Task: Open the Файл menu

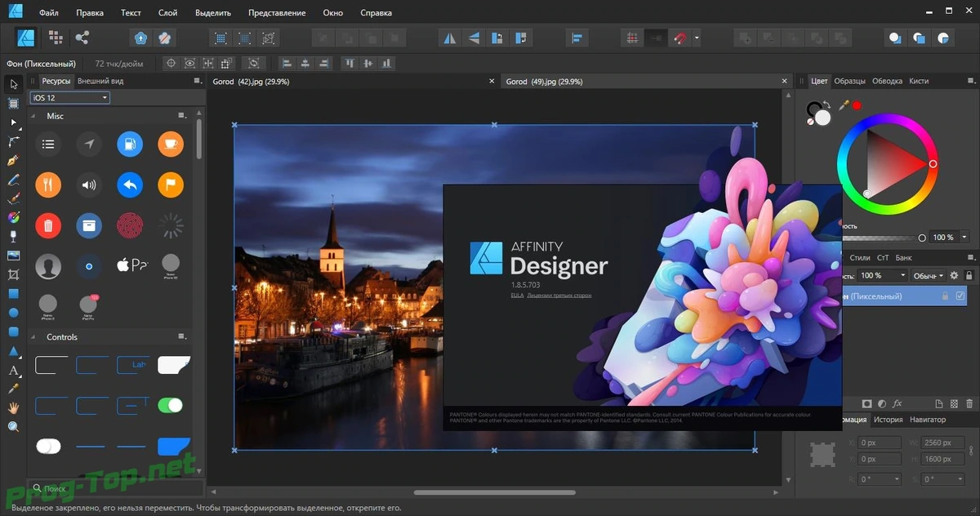Action: click(48, 13)
